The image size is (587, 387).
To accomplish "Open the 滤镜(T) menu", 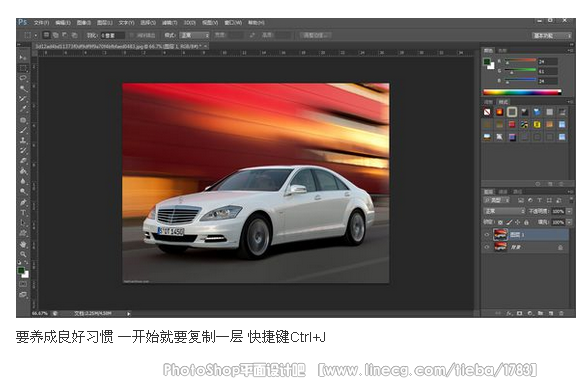I will pyautogui.click(x=170, y=23).
